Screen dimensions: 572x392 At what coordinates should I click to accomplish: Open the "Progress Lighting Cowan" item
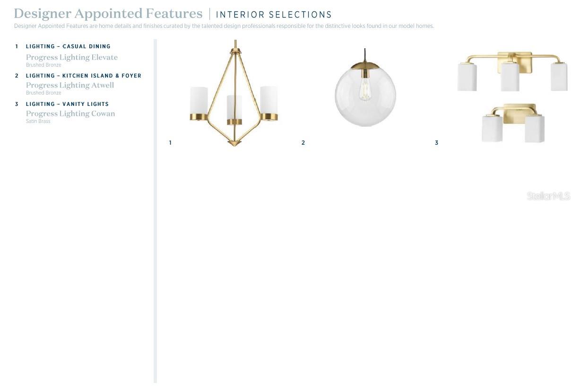pos(70,113)
